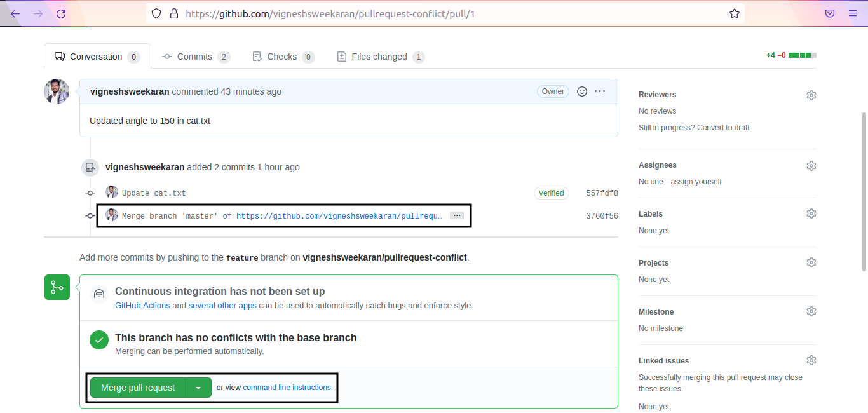Viewport: 868px width, 413px height.
Task: Expand the merge commit message ellipsis
Action: point(456,216)
